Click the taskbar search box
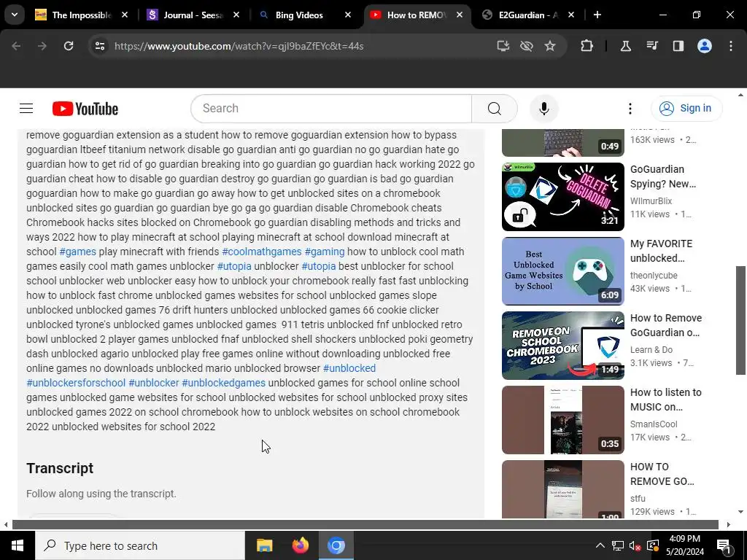 coord(140,545)
